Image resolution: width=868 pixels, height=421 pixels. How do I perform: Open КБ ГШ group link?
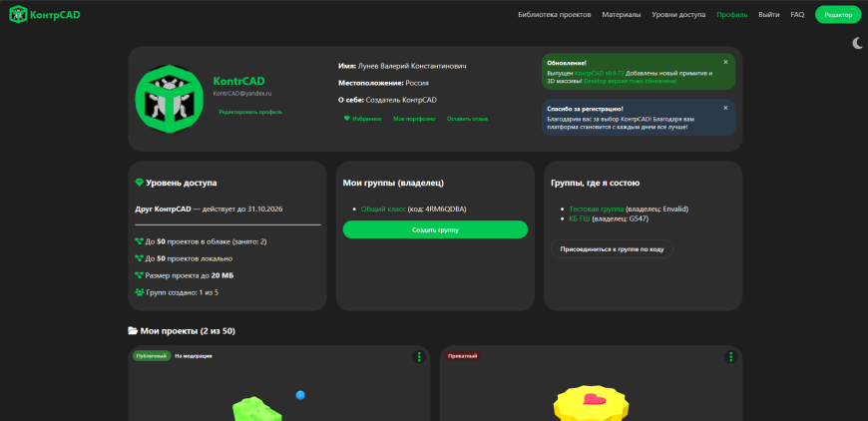click(580, 218)
